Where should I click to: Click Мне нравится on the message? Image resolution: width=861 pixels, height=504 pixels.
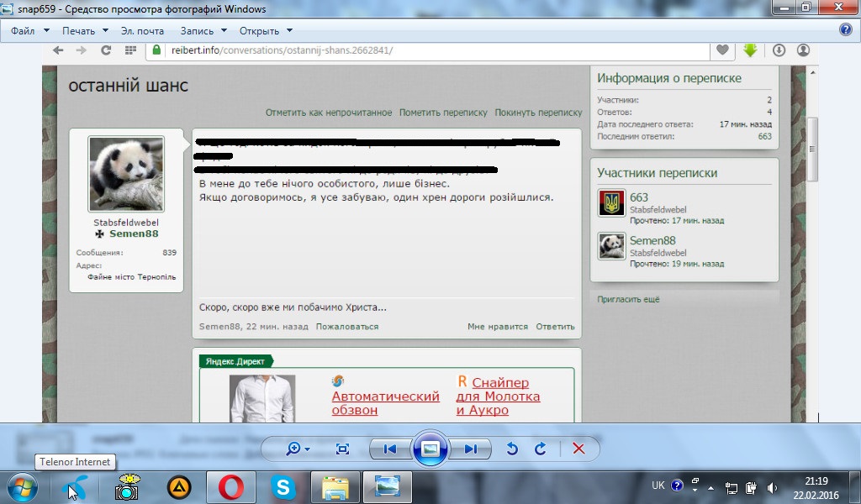click(498, 326)
